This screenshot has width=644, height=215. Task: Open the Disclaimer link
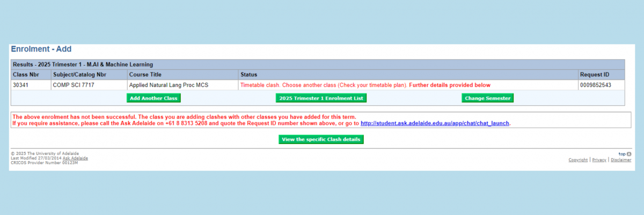pyautogui.click(x=621, y=160)
